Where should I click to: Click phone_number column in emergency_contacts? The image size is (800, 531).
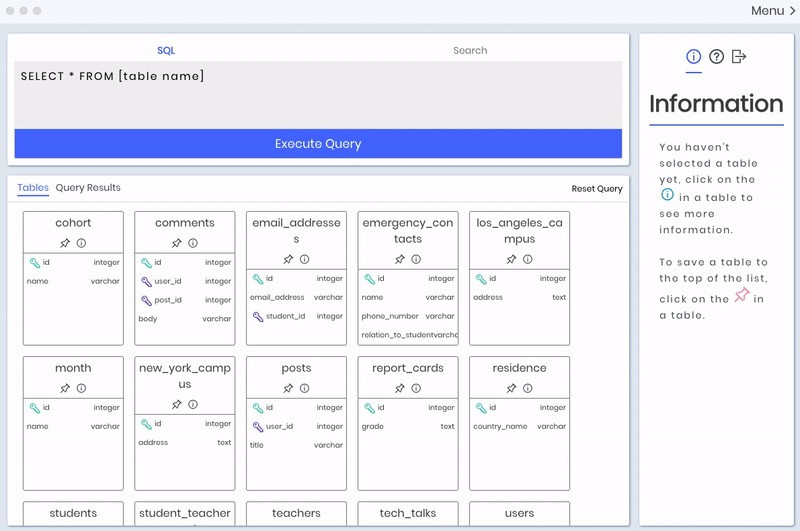coord(408,316)
